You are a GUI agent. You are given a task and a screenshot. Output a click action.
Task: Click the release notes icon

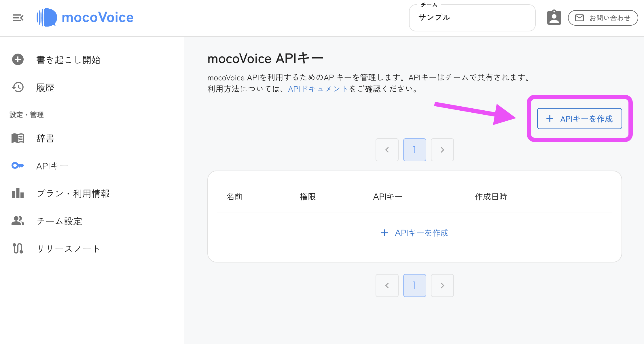[x=18, y=248]
